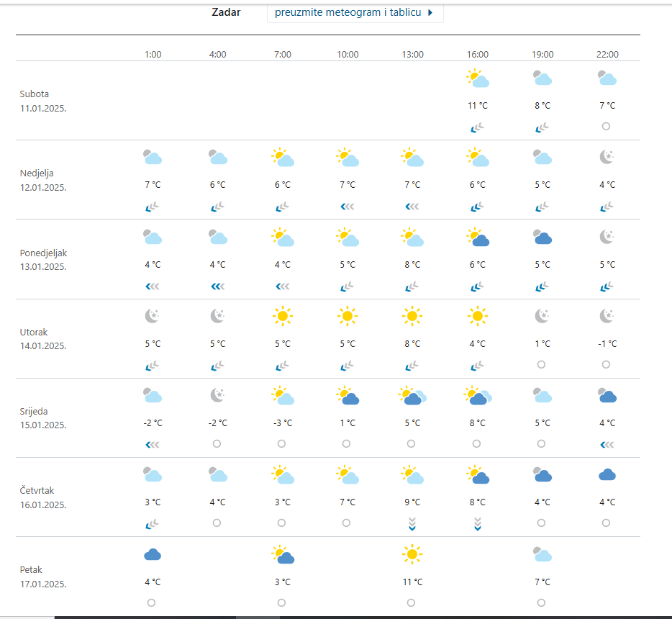Click the 'preuzmite meteogram i tablicu' link

348,12
